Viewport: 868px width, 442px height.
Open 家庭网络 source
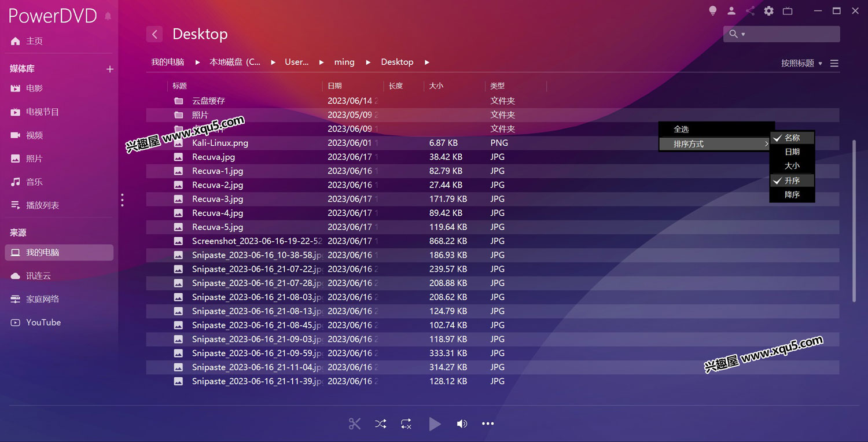click(x=35, y=299)
